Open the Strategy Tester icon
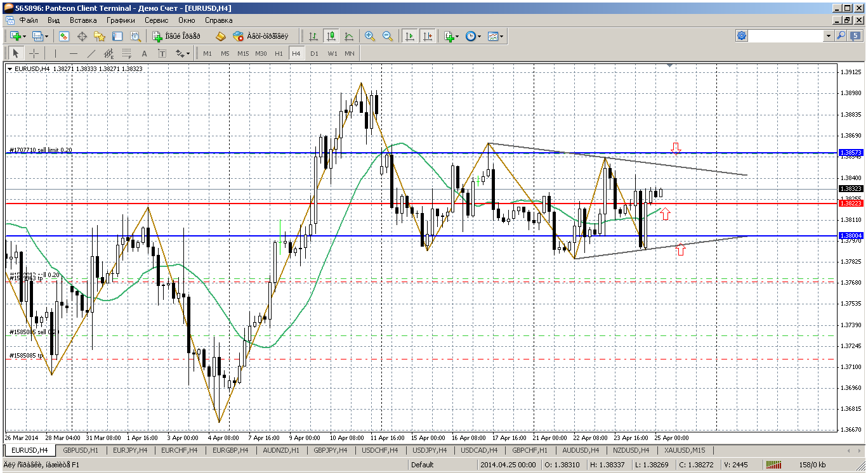 tap(135, 36)
